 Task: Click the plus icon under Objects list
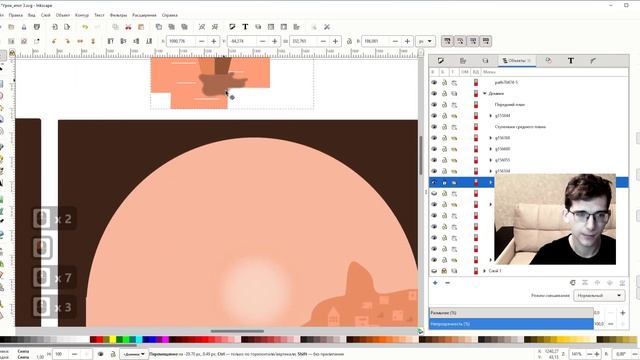(435, 283)
